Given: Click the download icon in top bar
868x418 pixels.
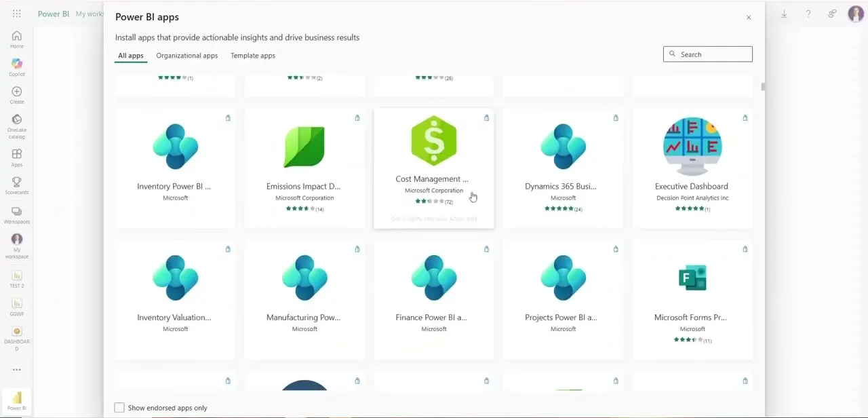Looking at the screenshot, I should click(x=784, y=14).
